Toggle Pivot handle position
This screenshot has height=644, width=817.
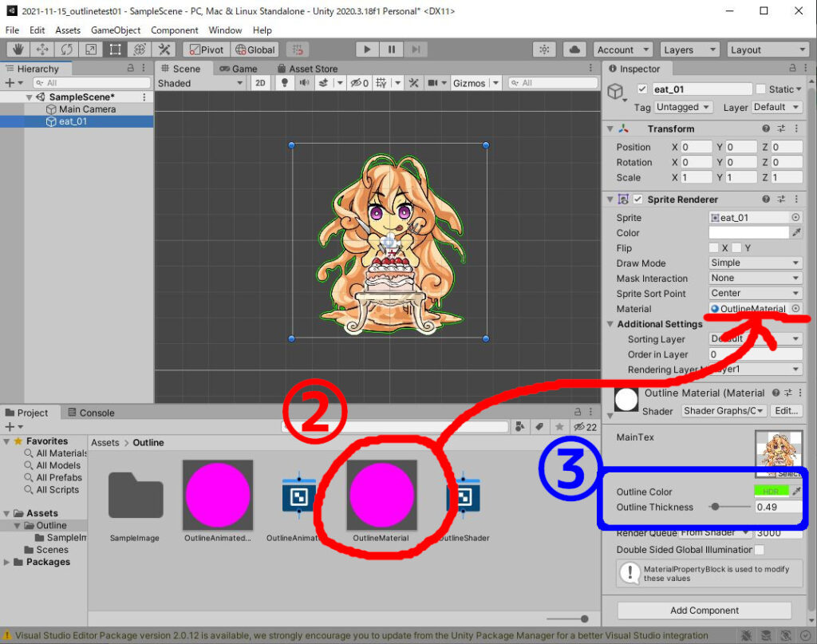(207, 49)
